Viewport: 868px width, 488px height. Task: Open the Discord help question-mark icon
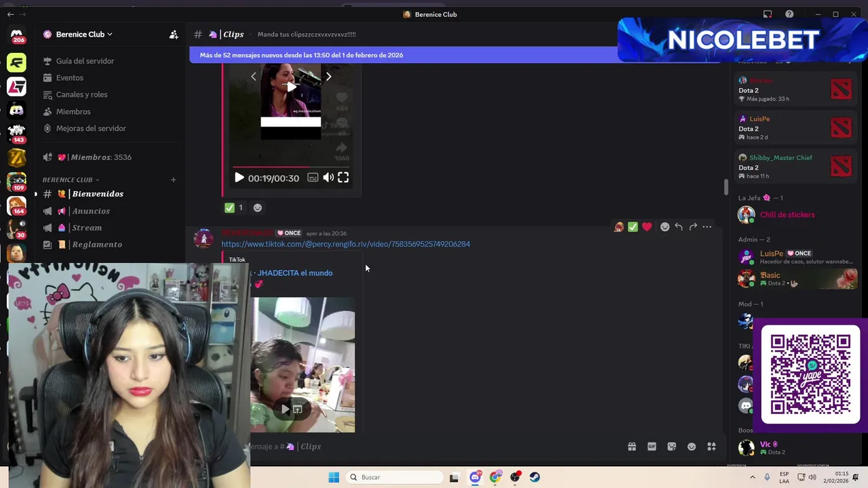pos(789,14)
